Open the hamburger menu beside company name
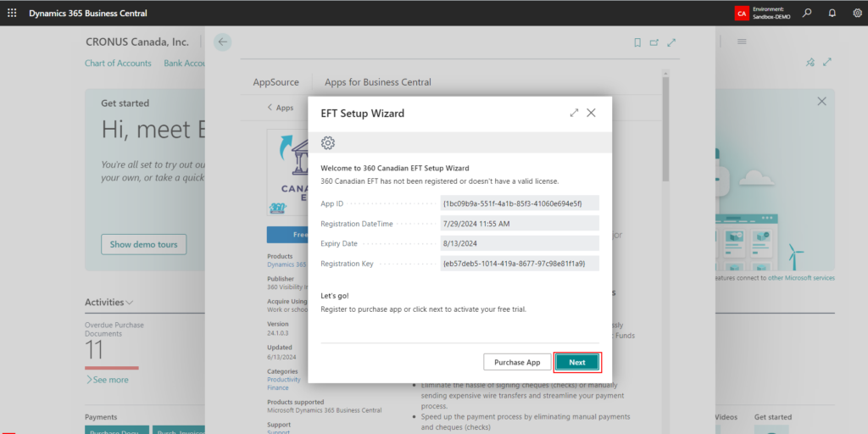This screenshot has height=434, width=868. click(742, 42)
